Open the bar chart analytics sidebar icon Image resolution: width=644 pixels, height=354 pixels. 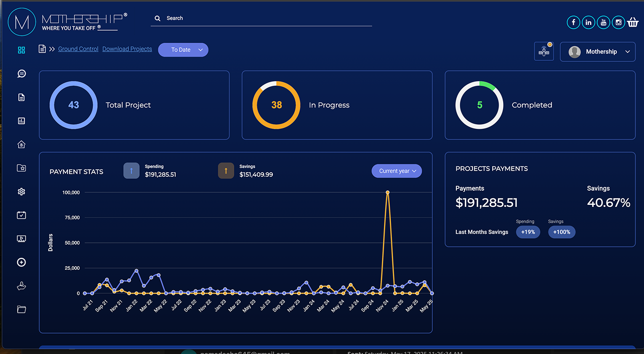point(21,121)
